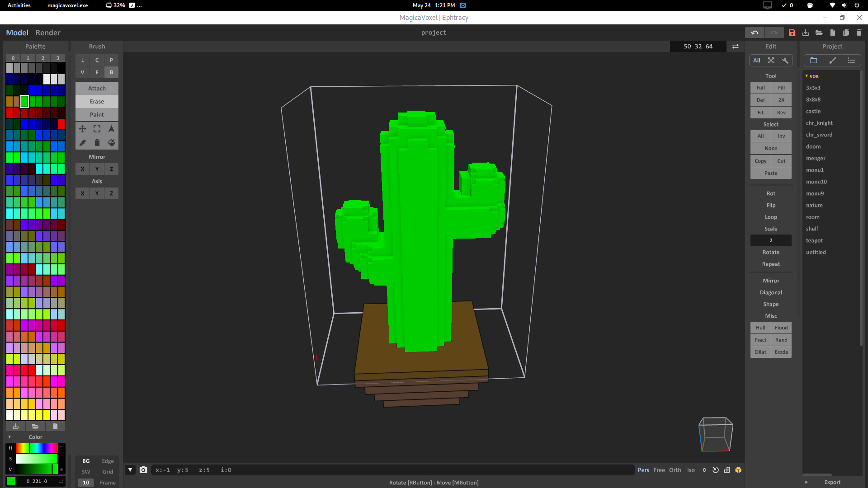Open the console dropdown arrow
The image size is (868, 488).
(130, 470)
